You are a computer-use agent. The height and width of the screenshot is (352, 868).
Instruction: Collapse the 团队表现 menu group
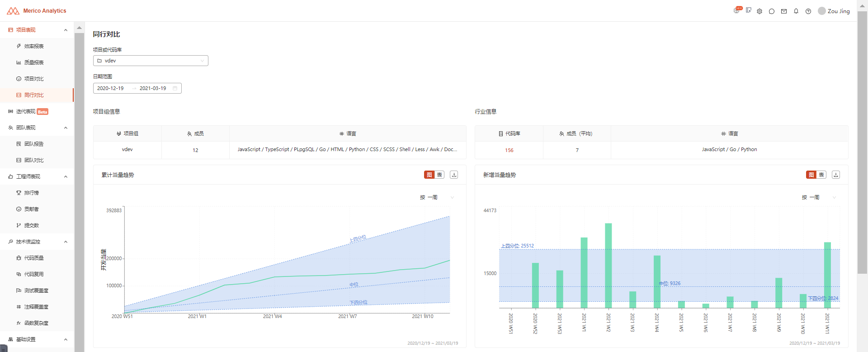pos(66,128)
